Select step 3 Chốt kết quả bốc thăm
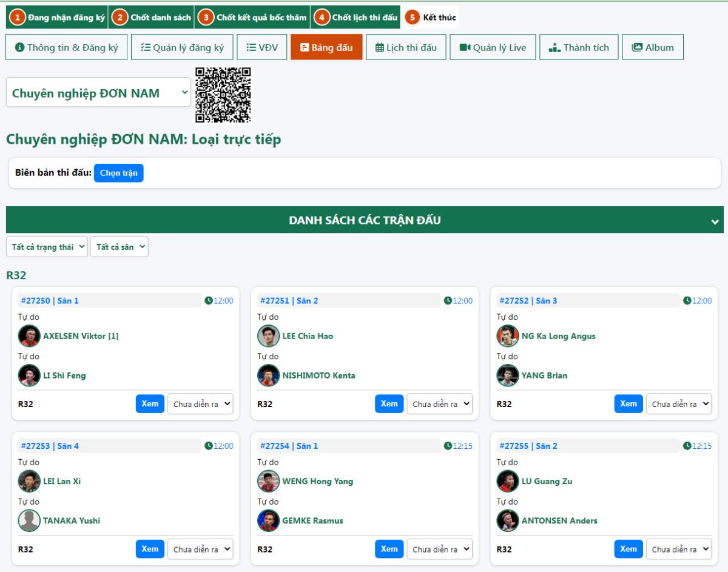Screen dimensions: 728x572 (x=252, y=18)
